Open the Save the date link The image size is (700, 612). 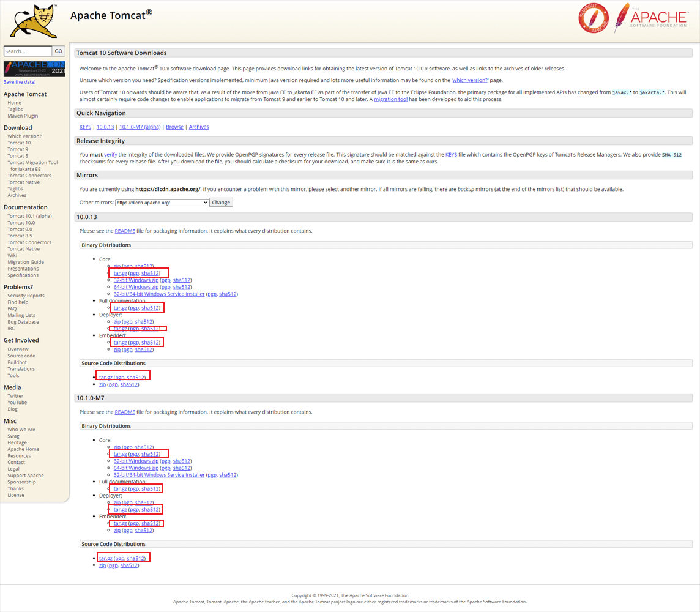pyautogui.click(x=20, y=81)
